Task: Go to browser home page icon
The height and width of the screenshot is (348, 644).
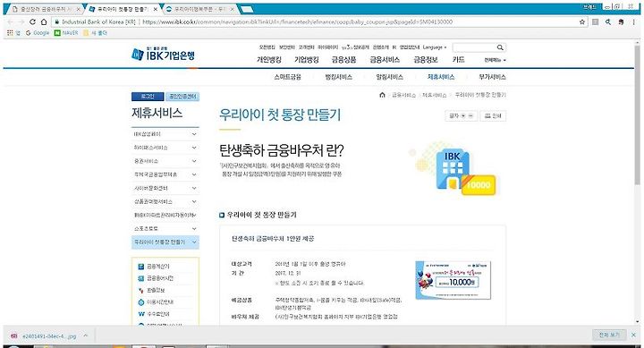Action: (44, 21)
